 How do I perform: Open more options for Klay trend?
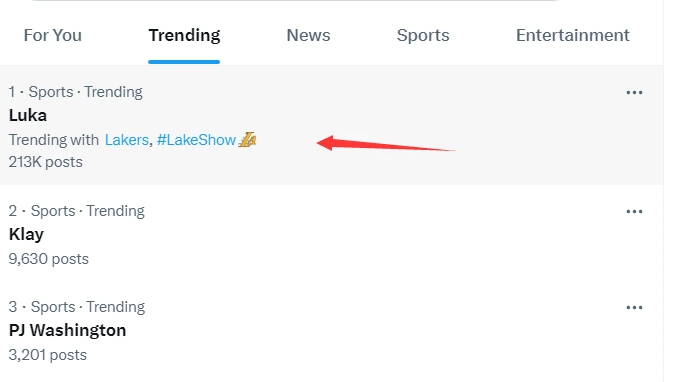[x=634, y=212]
